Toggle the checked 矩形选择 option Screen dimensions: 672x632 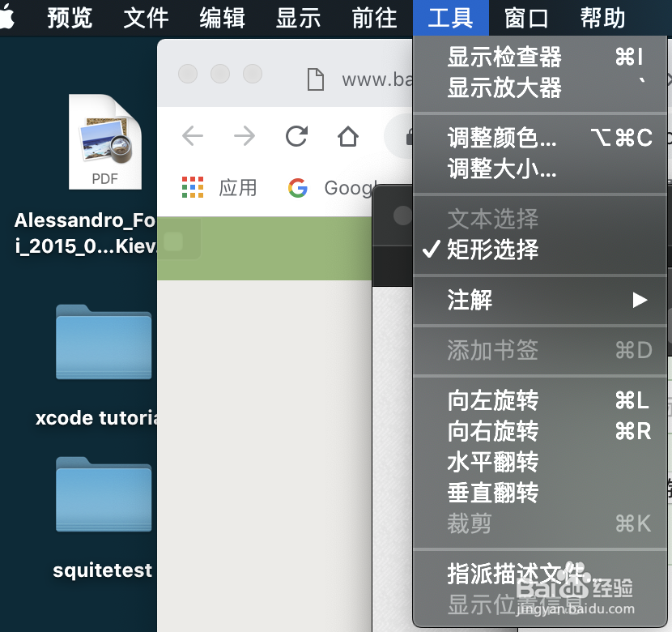tap(539, 250)
